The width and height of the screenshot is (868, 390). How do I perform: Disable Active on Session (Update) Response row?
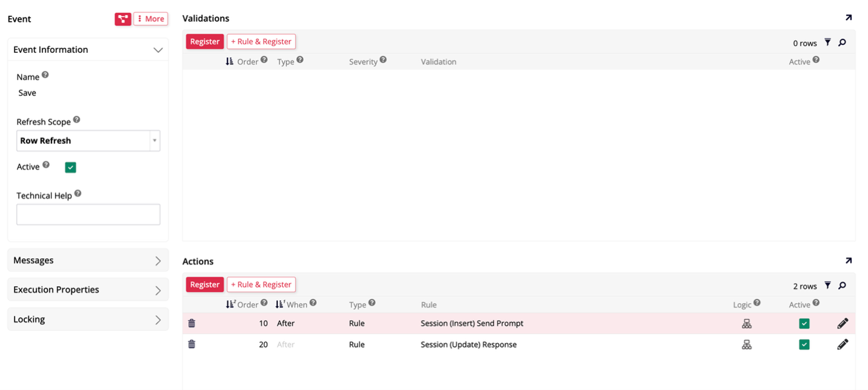click(x=804, y=344)
